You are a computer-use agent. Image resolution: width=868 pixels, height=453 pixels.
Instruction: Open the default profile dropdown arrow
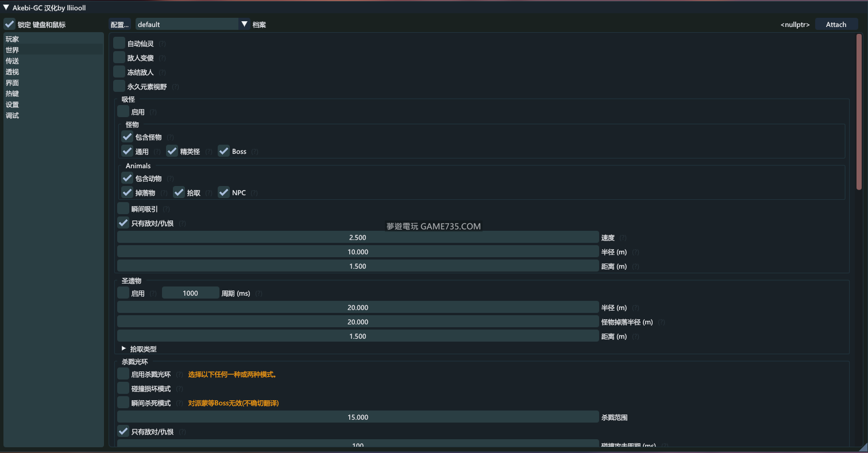[244, 24]
